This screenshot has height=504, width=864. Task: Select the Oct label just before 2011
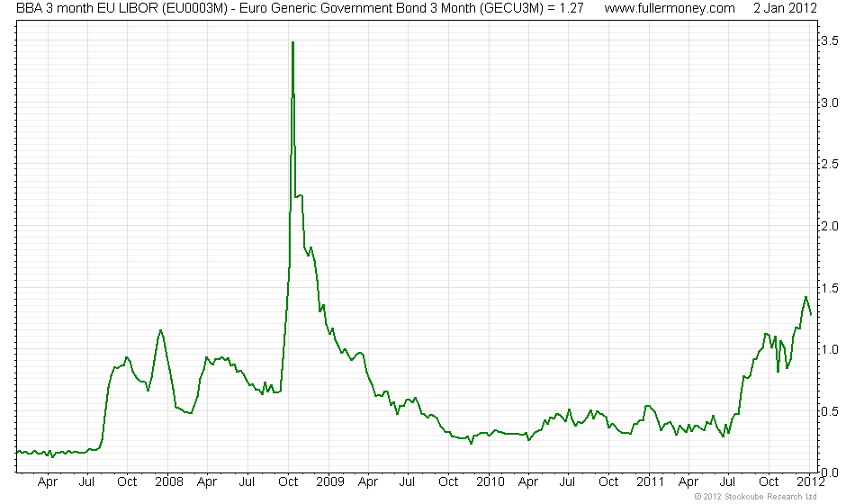coord(608,482)
